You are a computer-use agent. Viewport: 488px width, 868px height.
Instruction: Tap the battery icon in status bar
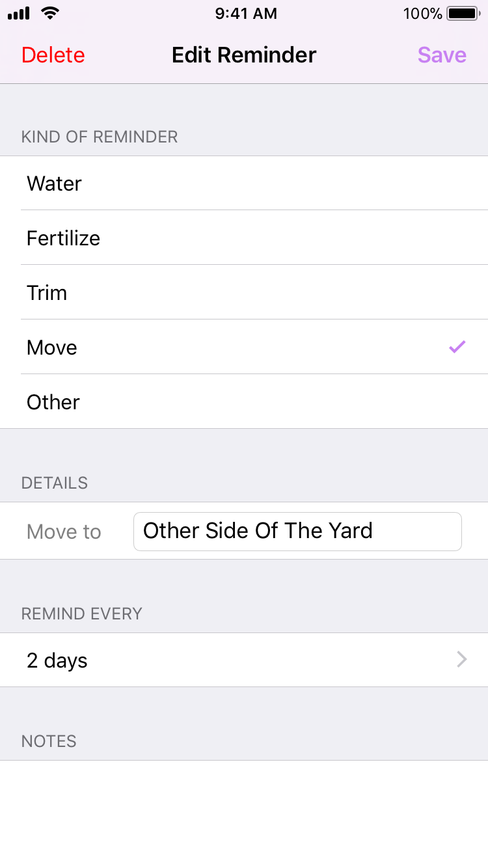[x=464, y=13]
